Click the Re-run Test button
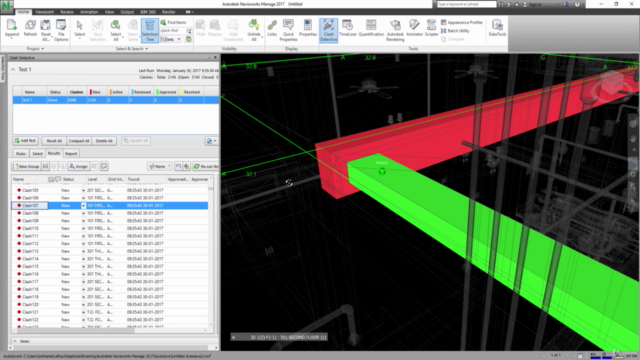This screenshot has height=360, width=640. (206, 167)
